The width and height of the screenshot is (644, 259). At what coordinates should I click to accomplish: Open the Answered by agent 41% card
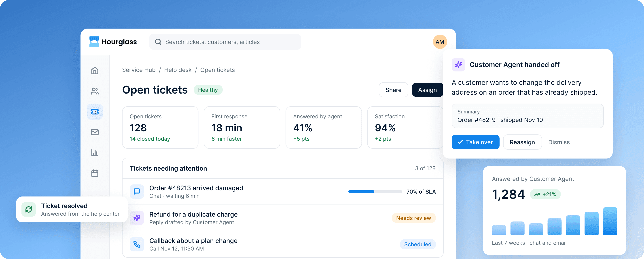[x=324, y=127]
